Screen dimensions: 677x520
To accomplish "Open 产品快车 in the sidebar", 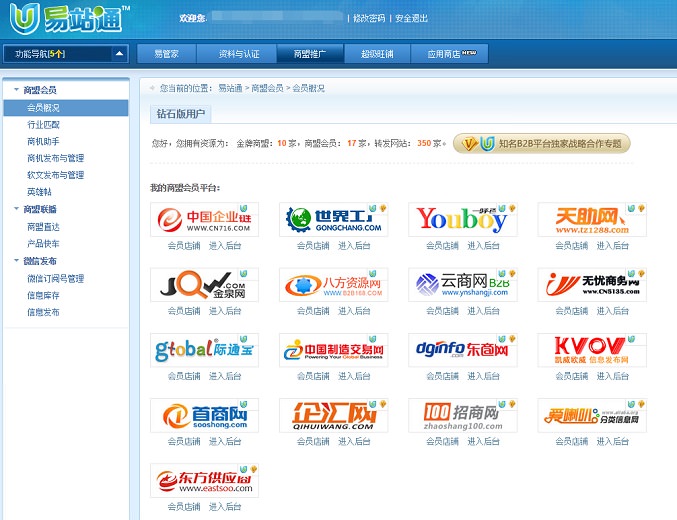I will [43, 244].
